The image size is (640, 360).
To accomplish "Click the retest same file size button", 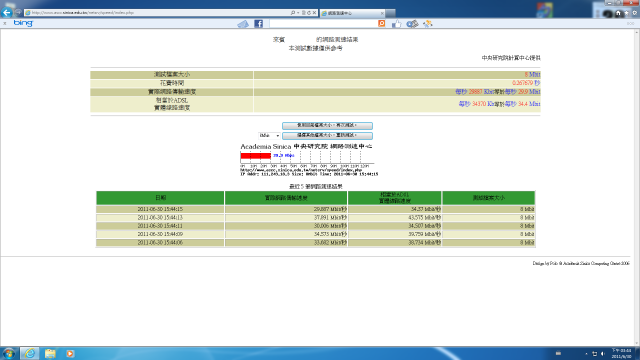I will click(x=327, y=126).
